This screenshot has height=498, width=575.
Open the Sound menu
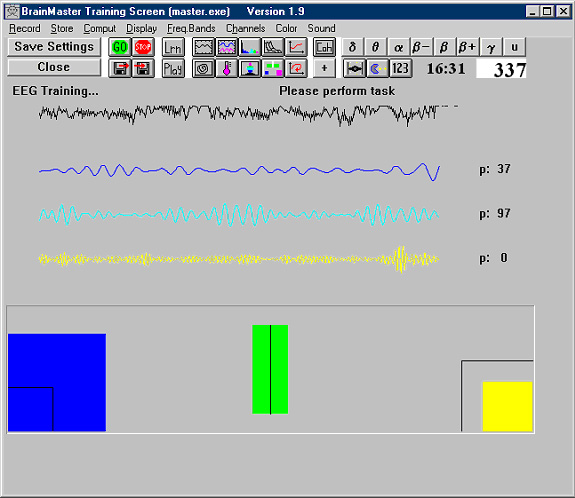[x=322, y=28]
